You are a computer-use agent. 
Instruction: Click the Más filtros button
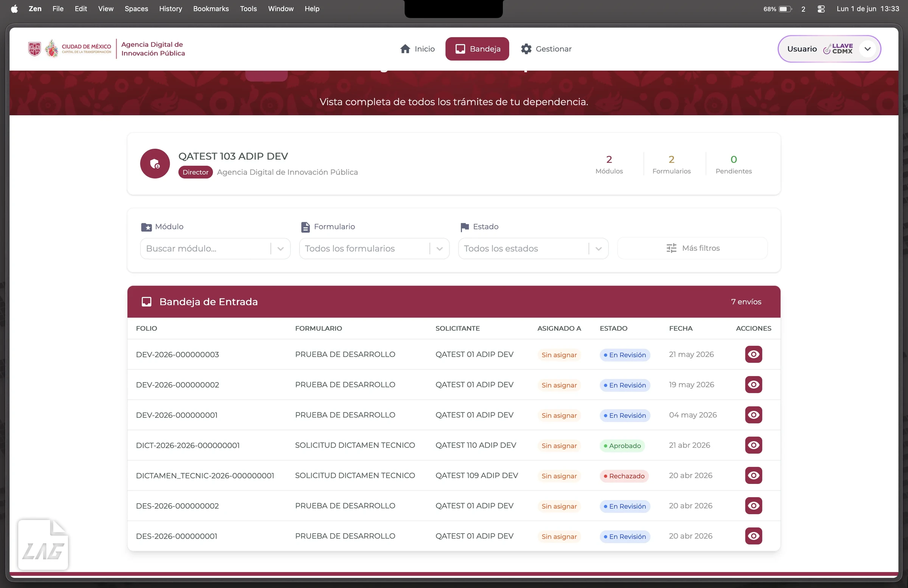pyautogui.click(x=692, y=248)
